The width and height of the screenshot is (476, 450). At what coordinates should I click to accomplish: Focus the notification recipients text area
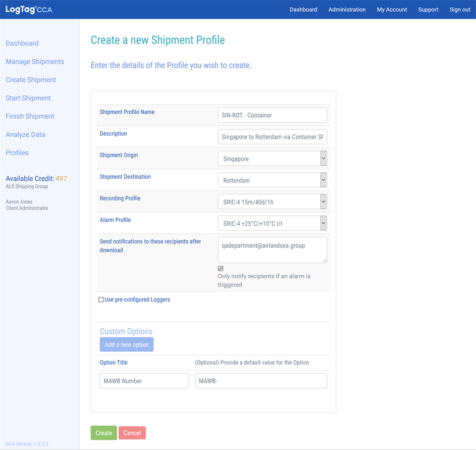tap(273, 250)
